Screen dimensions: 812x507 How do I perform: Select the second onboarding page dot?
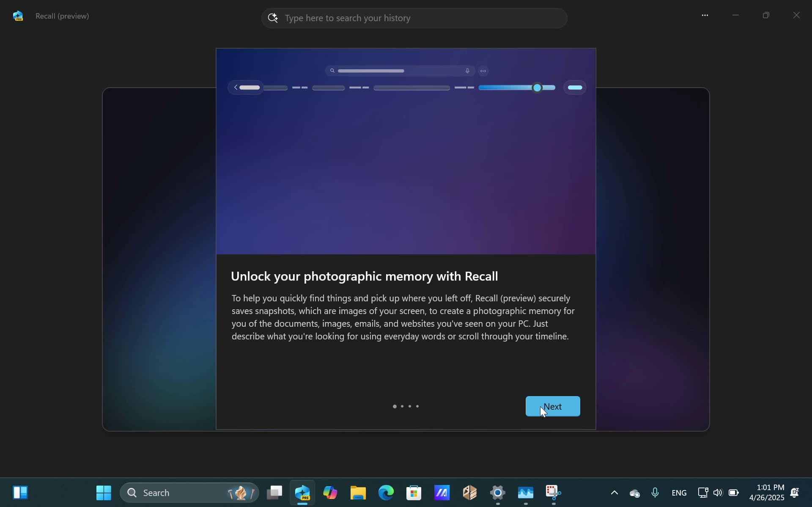click(402, 406)
